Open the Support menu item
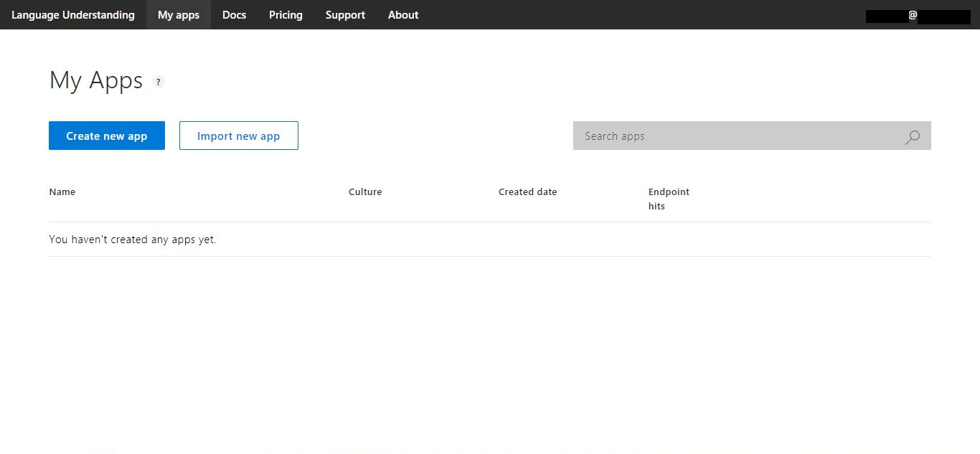 point(345,14)
